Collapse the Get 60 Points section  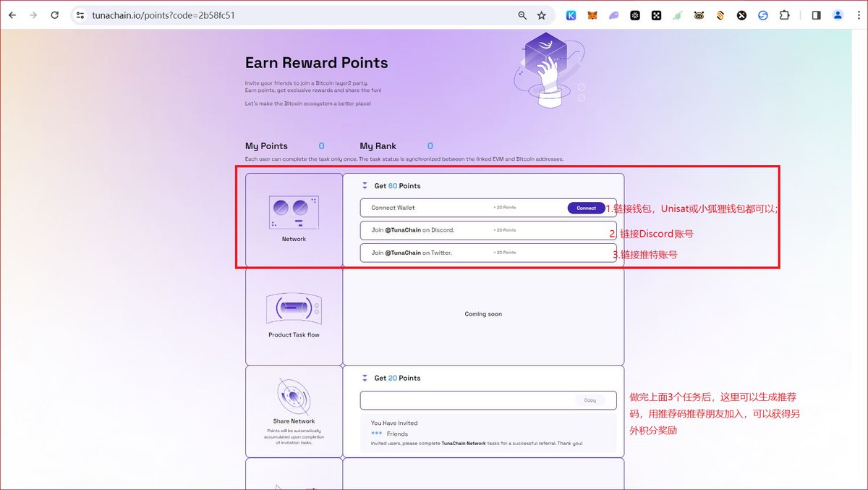tap(365, 186)
